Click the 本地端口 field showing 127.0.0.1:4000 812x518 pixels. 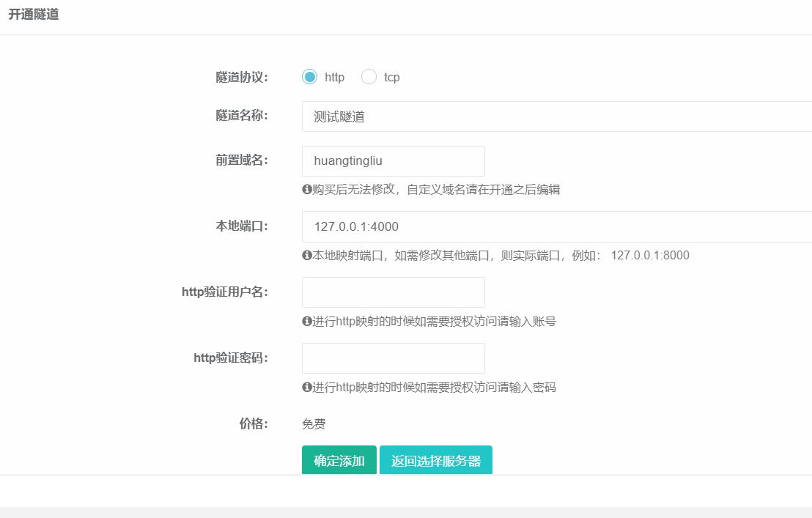click(440, 226)
